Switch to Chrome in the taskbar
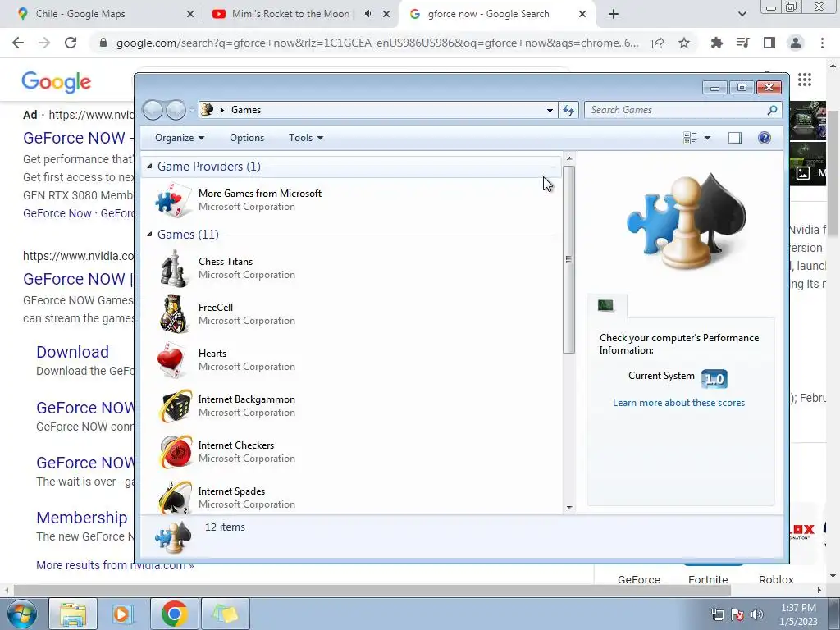Screen dimensions: 840x630 (x=174, y=614)
